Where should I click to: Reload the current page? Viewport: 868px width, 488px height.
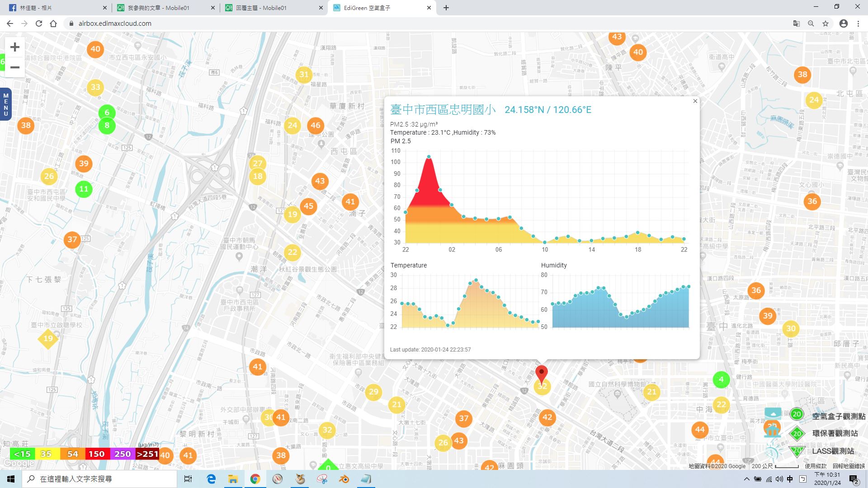(x=39, y=23)
